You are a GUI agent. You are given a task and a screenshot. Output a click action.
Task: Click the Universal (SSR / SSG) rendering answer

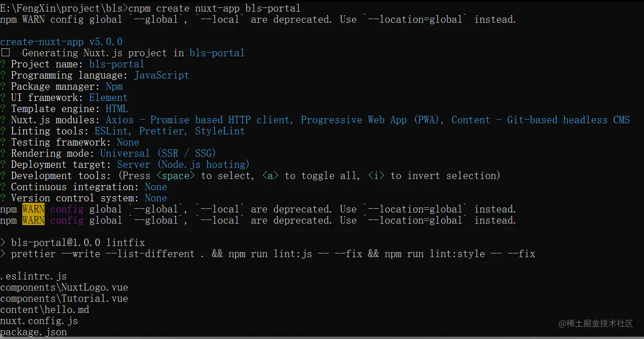[x=158, y=153]
